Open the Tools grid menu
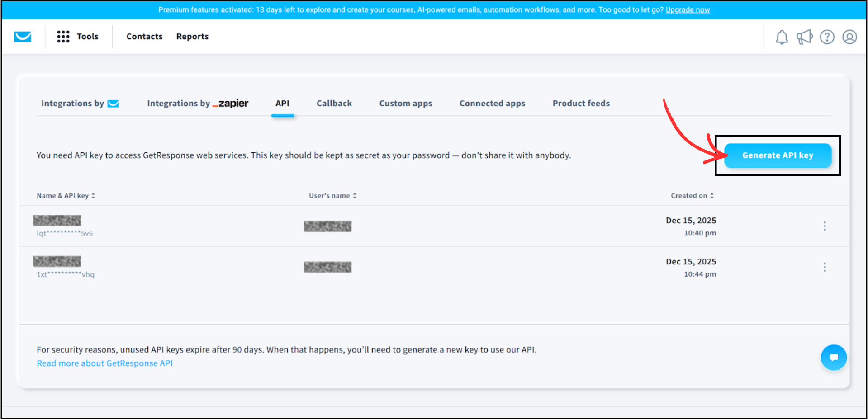This screenshot has height=419, width=868. (63, 37)
